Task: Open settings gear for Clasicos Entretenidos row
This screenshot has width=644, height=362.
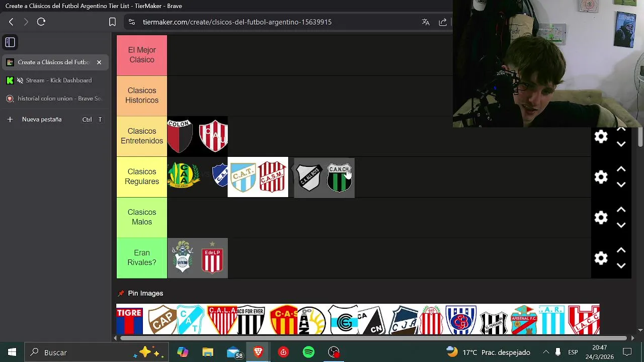Action: [x=601, y=136]
